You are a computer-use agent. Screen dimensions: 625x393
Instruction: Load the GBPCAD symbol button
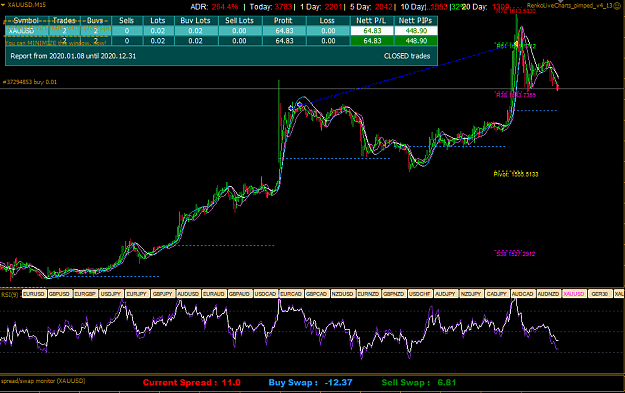point(317,294)
